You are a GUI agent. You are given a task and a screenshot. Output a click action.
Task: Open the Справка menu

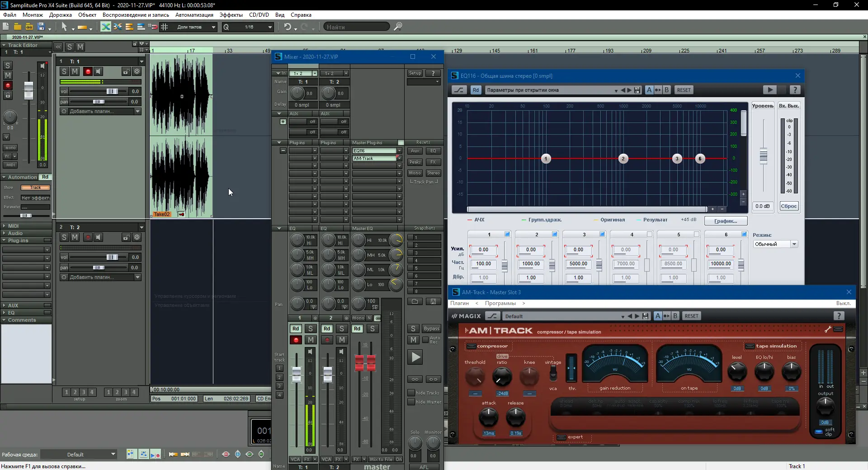pos(301,15)
